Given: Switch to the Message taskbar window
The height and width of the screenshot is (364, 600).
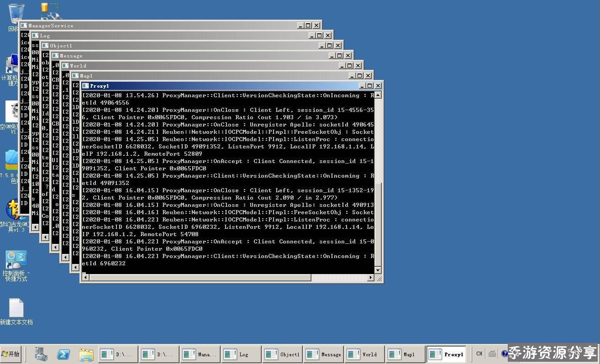Looking at the screenshot, I should coord(324,354).
